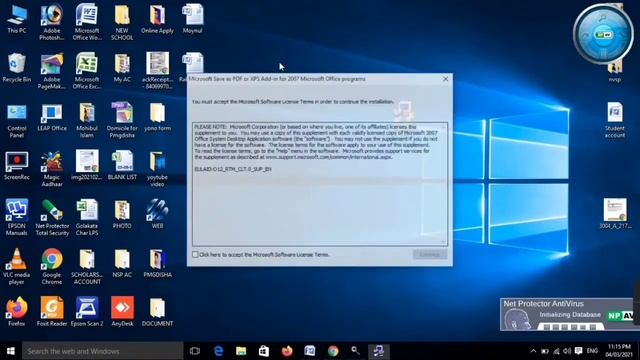
Task: Select the NEW SCHOOL folder
Action: point(122,22)
